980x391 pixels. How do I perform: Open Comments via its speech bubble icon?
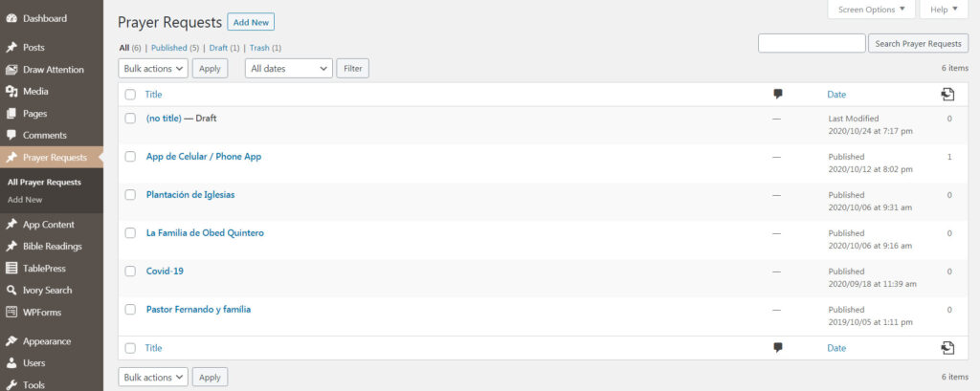coord(11,136)
